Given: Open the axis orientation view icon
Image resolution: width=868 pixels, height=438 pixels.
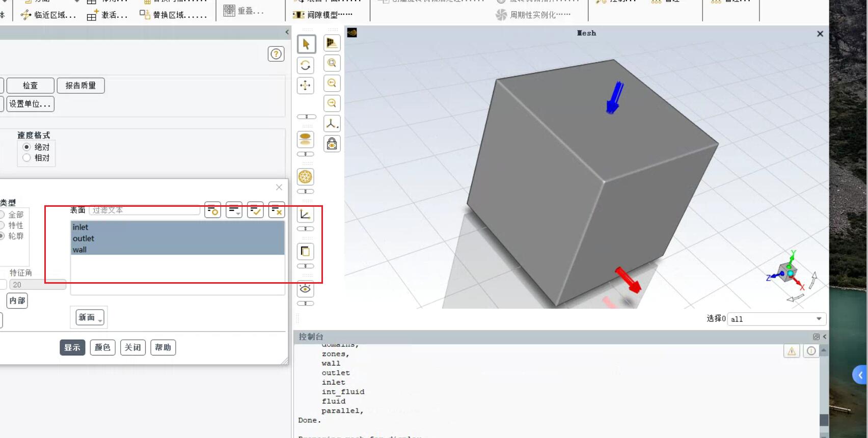Looking at the screenshot, I should (332, 124).
